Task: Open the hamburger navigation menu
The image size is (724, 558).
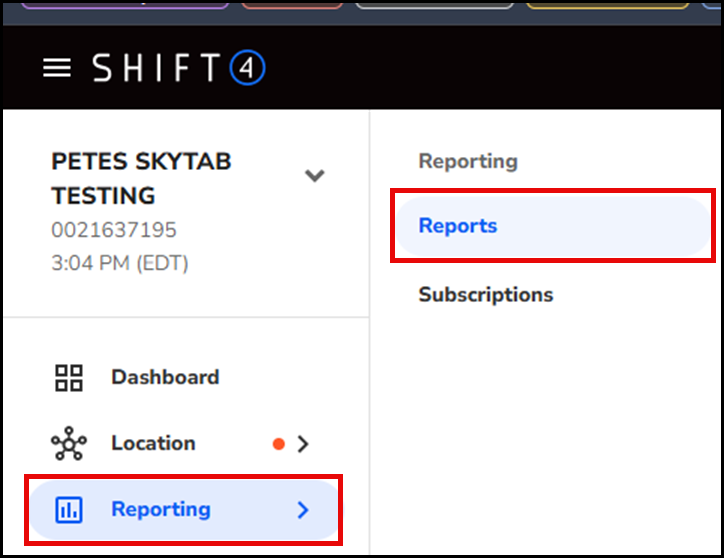Action: (57, 68)
